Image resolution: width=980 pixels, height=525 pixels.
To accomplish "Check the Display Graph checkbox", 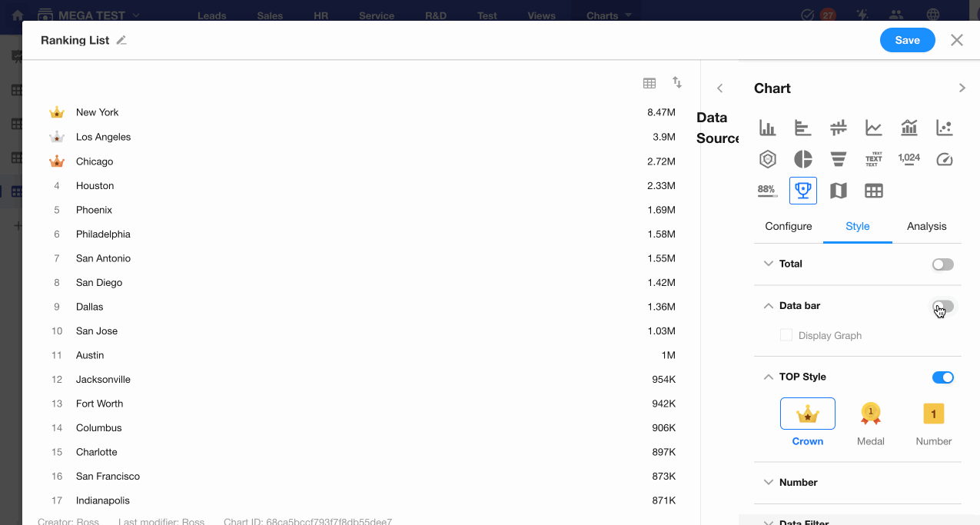I will (x=786, y=335).
